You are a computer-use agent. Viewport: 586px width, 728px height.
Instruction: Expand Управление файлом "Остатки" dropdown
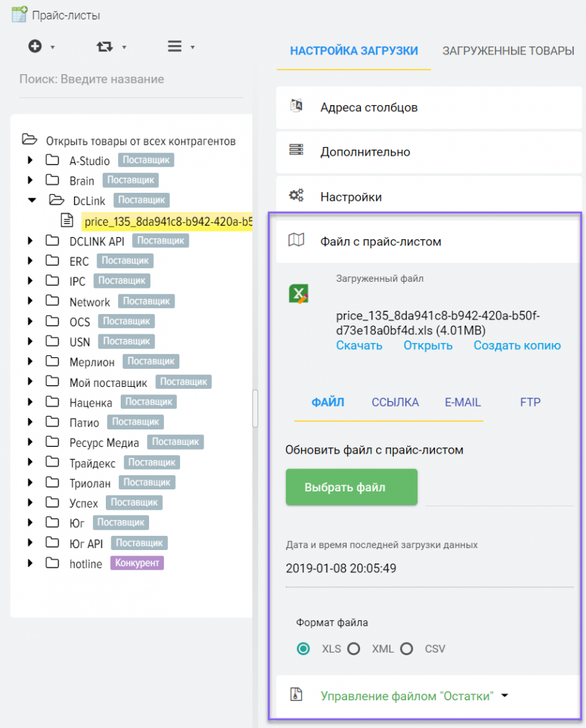(x=504, y=696)
